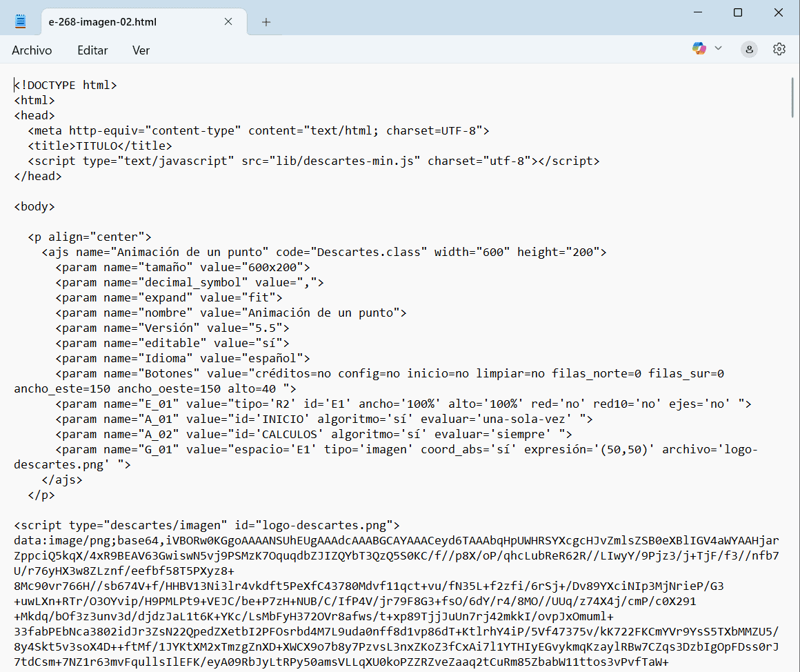800x672 pixels.
Task: Open the Ver menu
Action: (x=141, y=50)
